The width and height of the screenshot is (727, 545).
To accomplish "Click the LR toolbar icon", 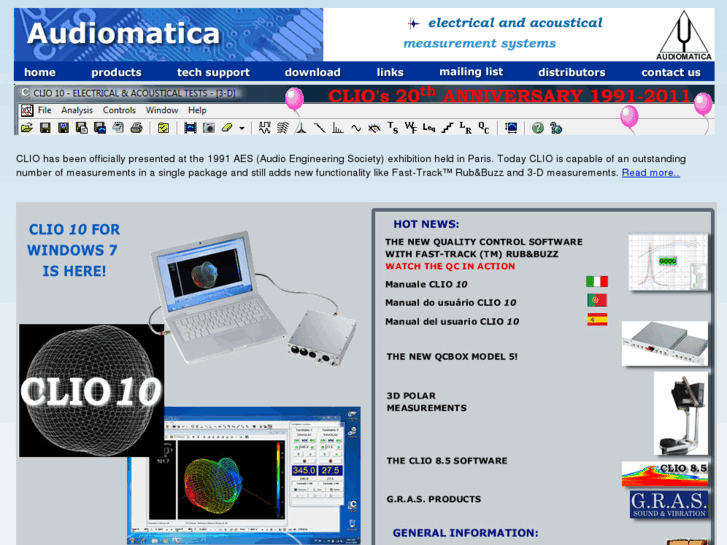I will pyautogui.click(x=466, y=128).
